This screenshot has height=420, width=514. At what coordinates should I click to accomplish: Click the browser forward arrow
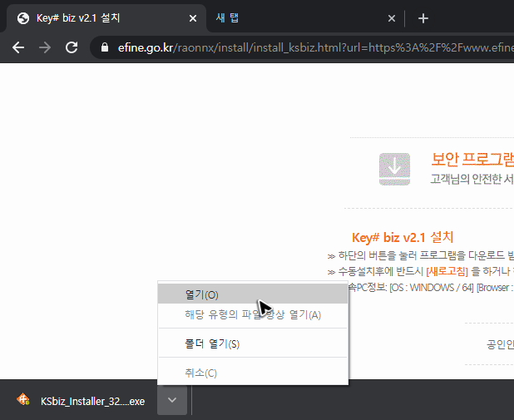click(45, 48)
